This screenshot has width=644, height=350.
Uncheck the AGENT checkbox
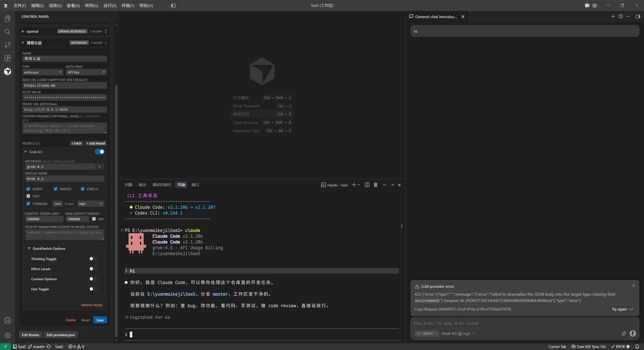[28, 189]
